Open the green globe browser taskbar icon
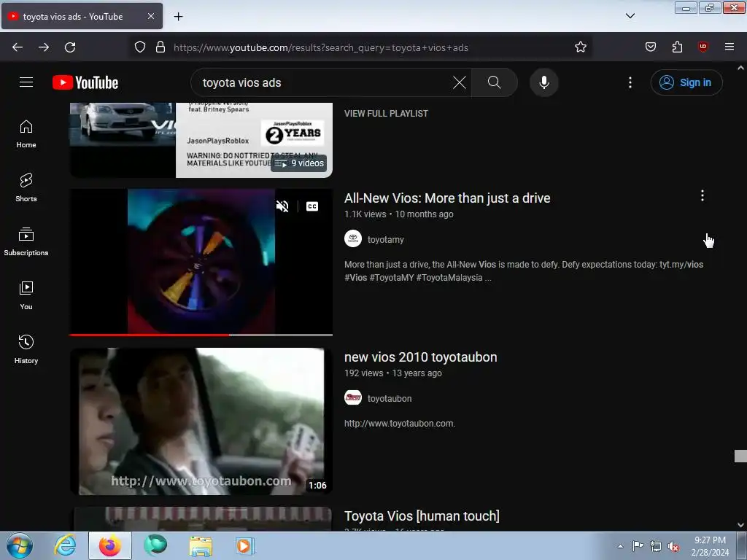Image resolution: width=747 pixels, height=560 pixels. [x=155, y=545]
